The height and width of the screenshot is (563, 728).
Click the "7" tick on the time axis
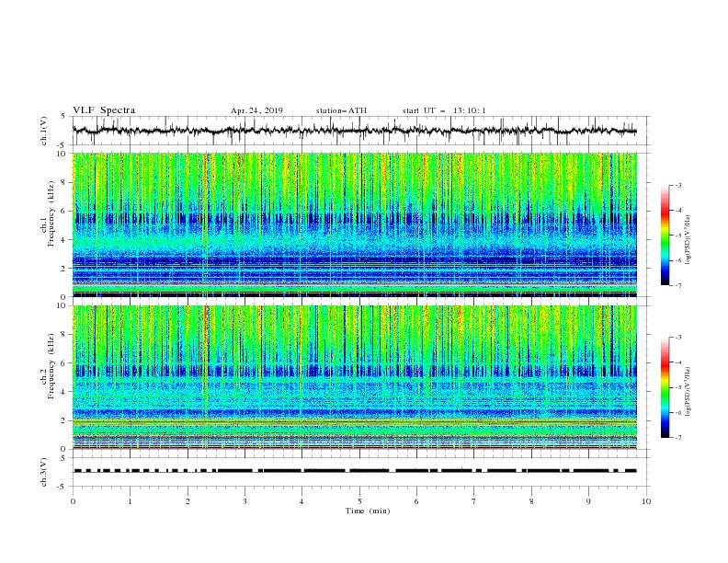(x=473, y=501)
